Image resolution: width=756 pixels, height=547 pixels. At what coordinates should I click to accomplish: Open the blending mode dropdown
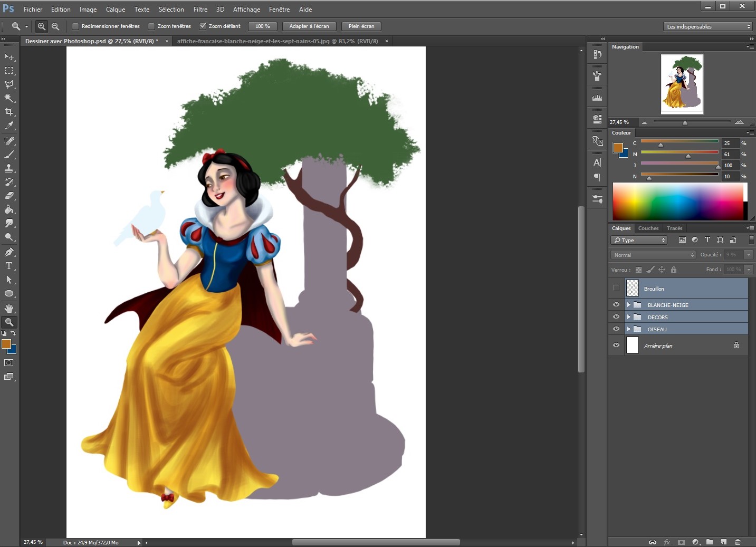tap(653, 255)
